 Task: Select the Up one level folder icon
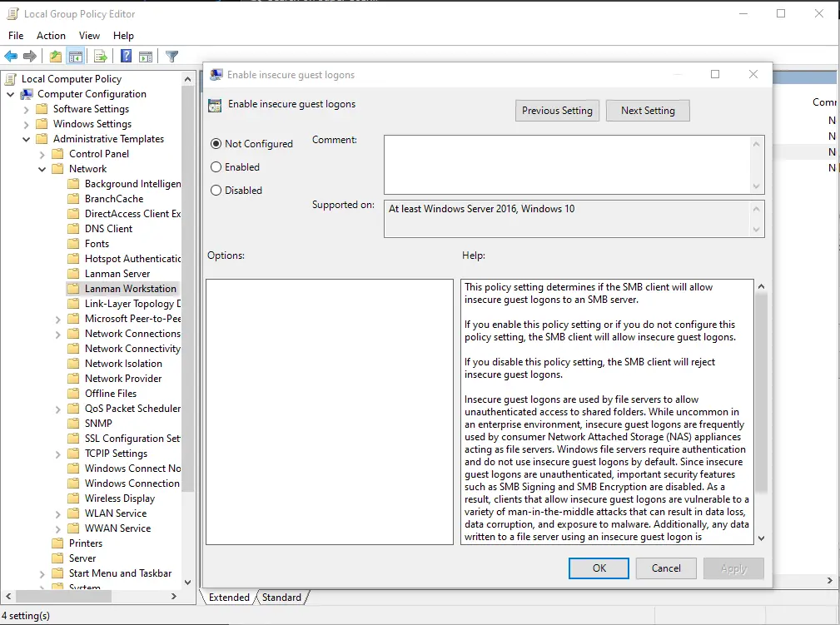pyautogui.click(x=54, y=56)
